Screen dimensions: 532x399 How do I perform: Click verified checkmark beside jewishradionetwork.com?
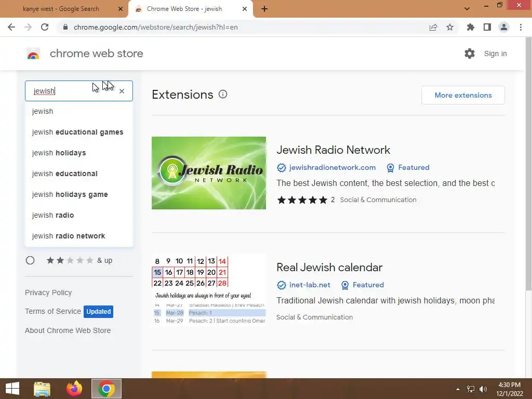(281, 168)
